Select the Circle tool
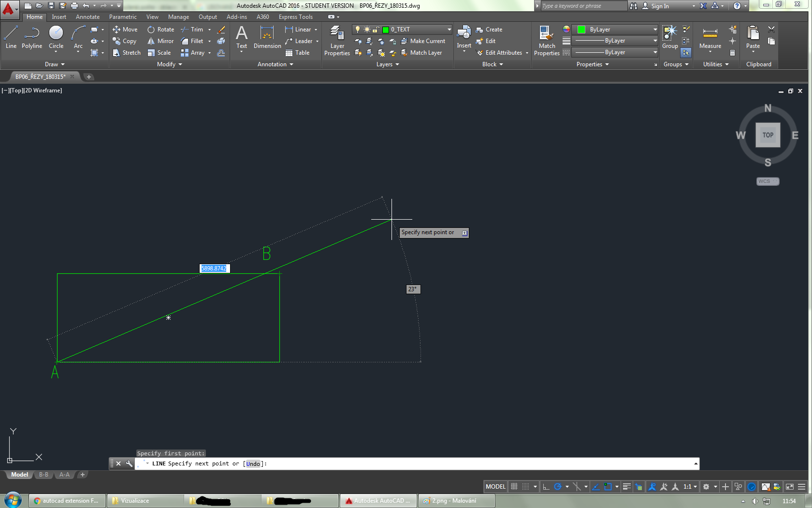Image resolution: width=812 pixels, height=508 pixels. (56, 37)
